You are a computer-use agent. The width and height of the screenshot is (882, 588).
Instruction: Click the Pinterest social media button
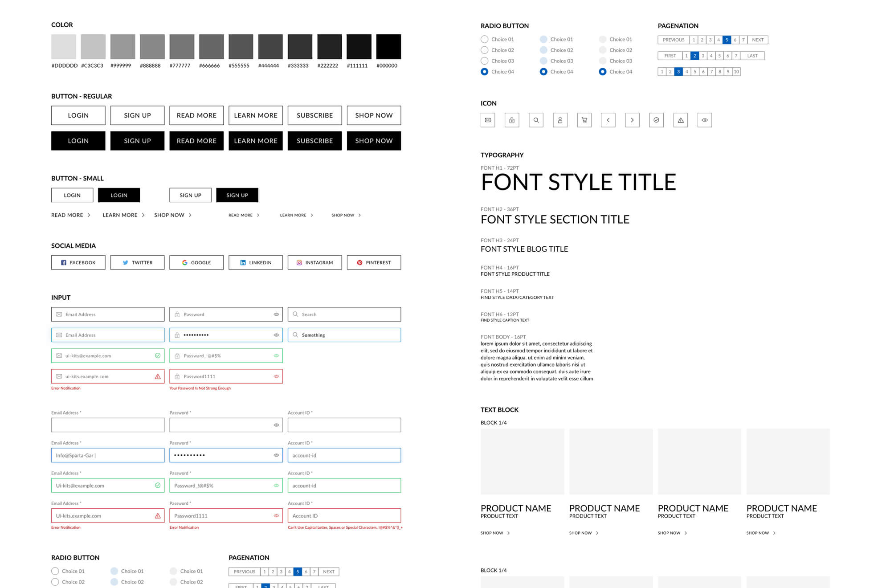pyautogui.click(x=374, y=262)
